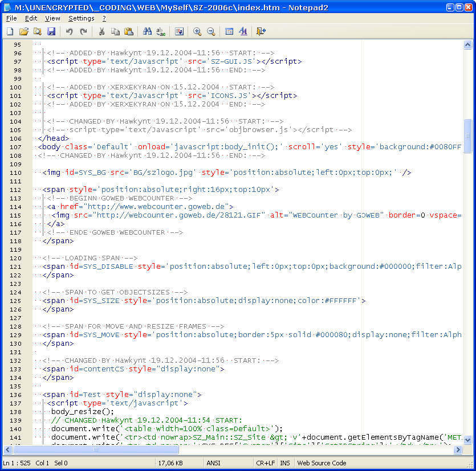Image resolution: width=476 pixels, height=471 pixels.
Task: Click the Exit door icon in toolbar
Action: 261,31
